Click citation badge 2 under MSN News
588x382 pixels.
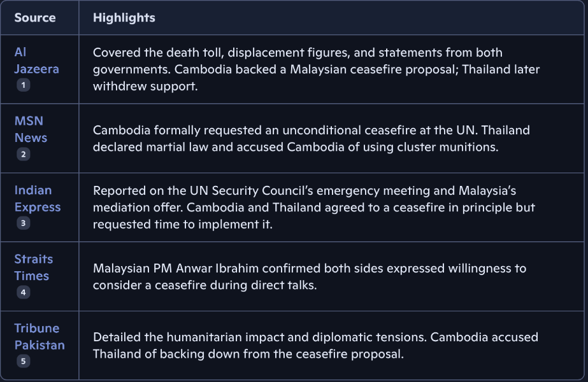point(23,154)
